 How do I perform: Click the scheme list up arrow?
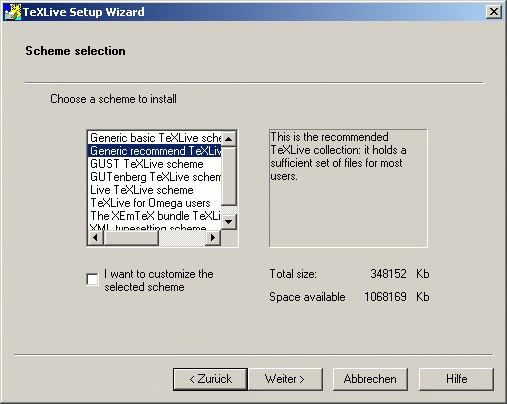[229, 138]
